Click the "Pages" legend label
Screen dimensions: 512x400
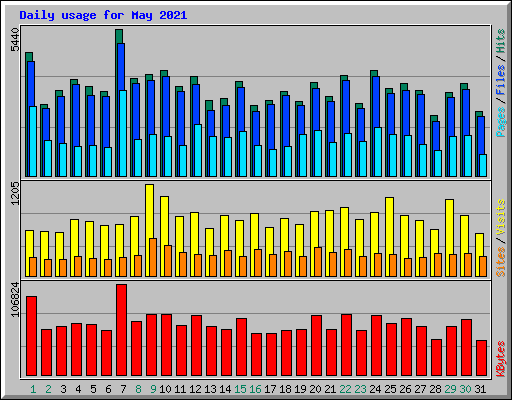pos(500,122)
